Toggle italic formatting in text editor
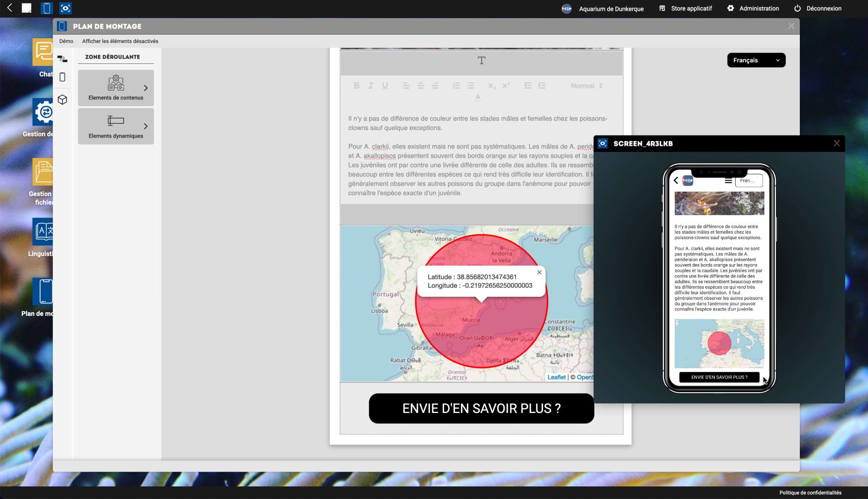Image resolution: width=868 pixels, height=499 pixels. [x=371, y=86]
